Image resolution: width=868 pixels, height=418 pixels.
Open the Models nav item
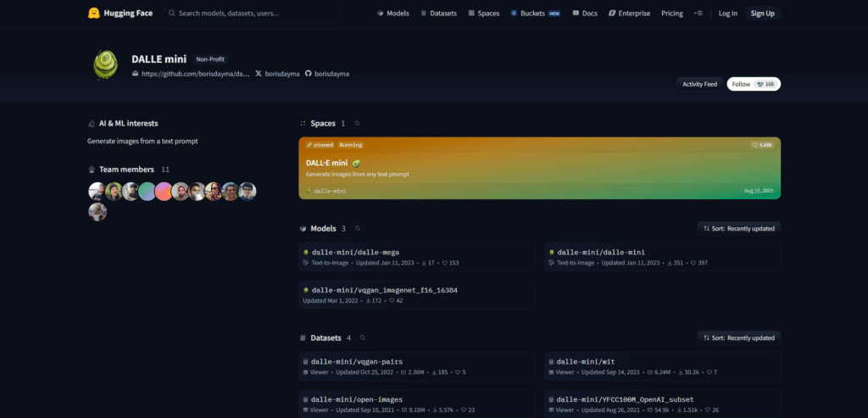393,14
